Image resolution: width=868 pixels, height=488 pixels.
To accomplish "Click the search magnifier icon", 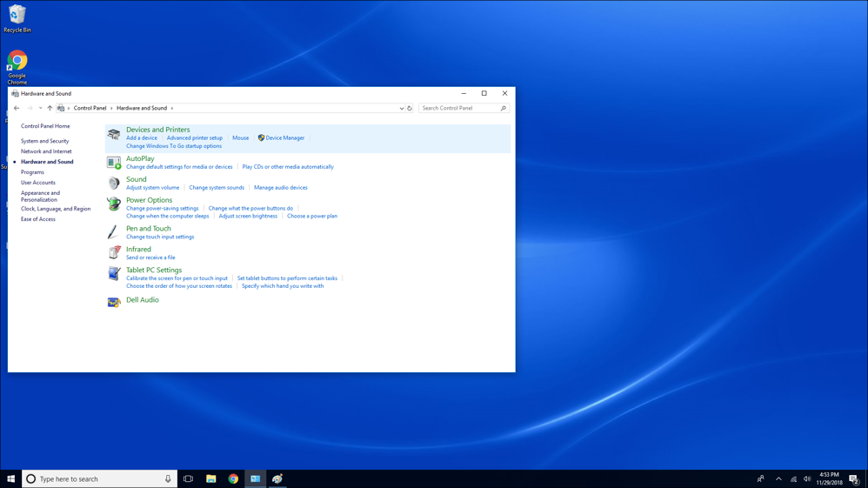I will click(x=504, y=108).
